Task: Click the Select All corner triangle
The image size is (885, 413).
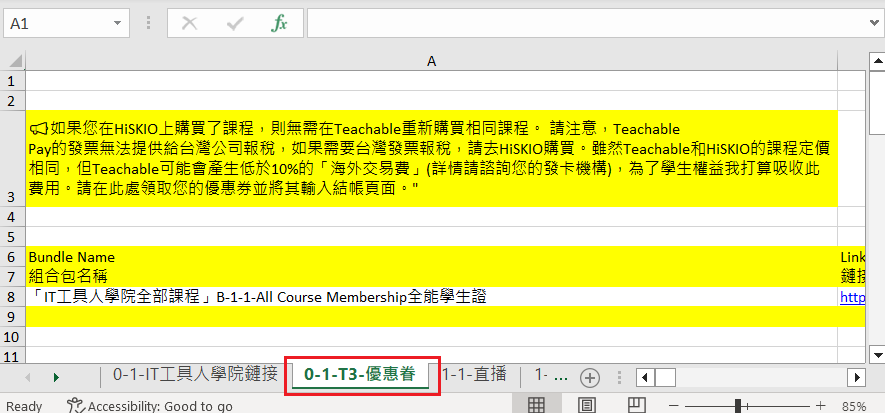Action: (x=15, y=60)
